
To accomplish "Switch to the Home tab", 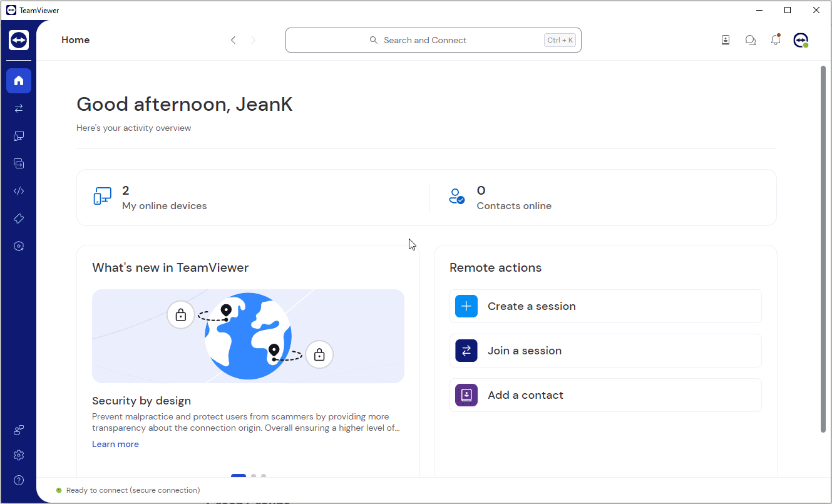I will click(x=19, y=81).
